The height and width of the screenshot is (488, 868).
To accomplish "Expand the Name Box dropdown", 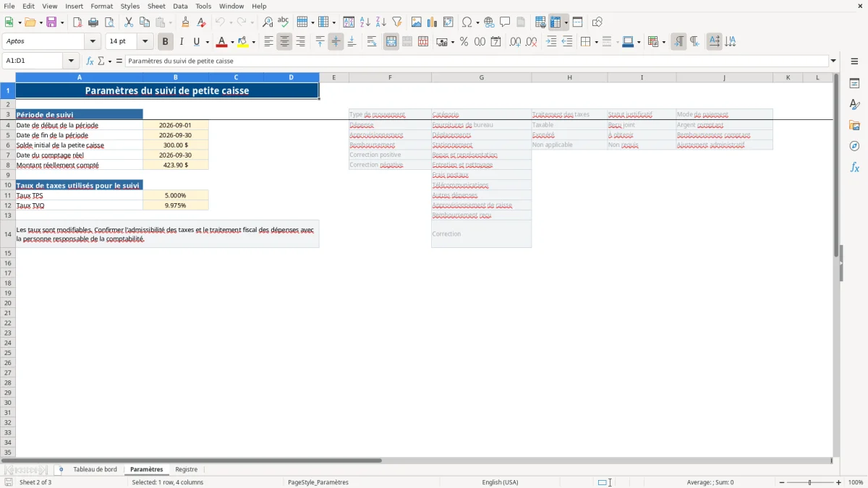I will (x=71, y=61).
